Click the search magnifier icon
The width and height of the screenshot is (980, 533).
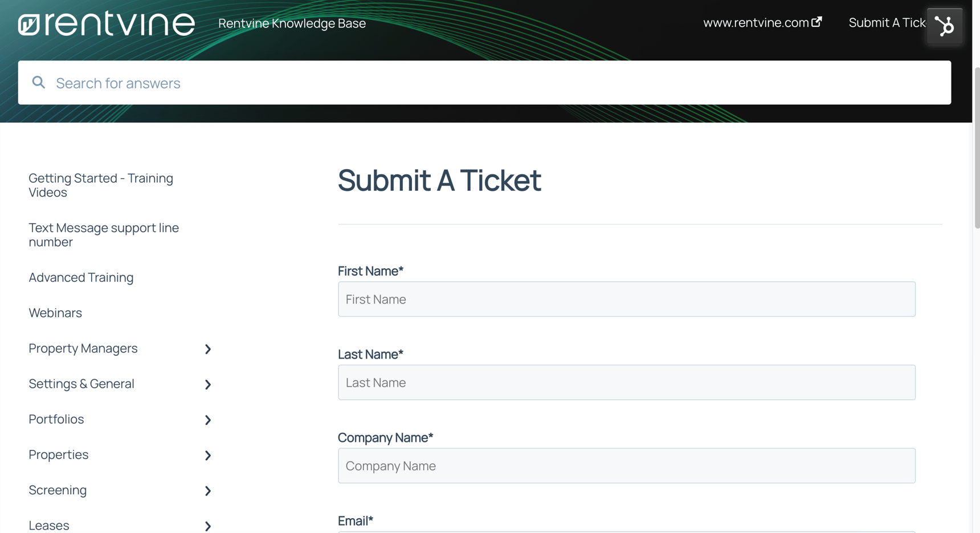click(38, 83)
